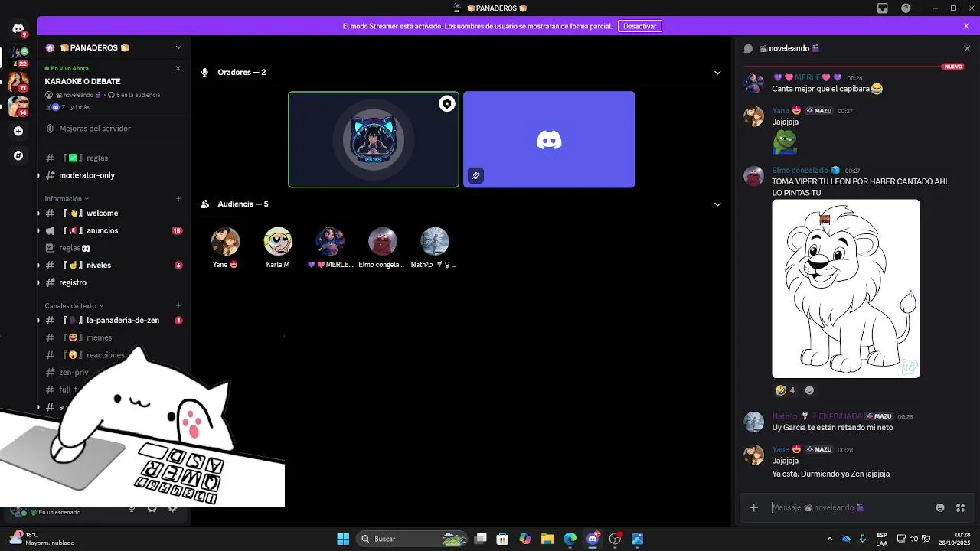Screen dimensions: 980x551
Task: Click the laughing reaction with count 4
Action: pos(786,390)
